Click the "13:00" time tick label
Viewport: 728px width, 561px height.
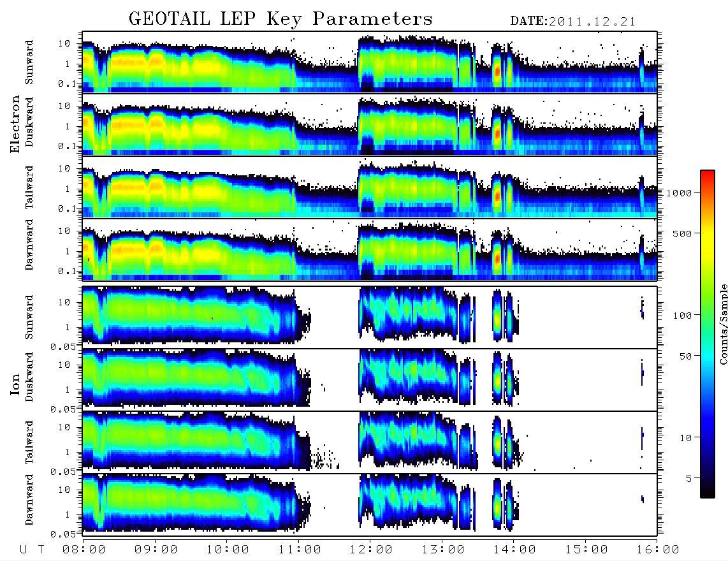tap(443, 550)
